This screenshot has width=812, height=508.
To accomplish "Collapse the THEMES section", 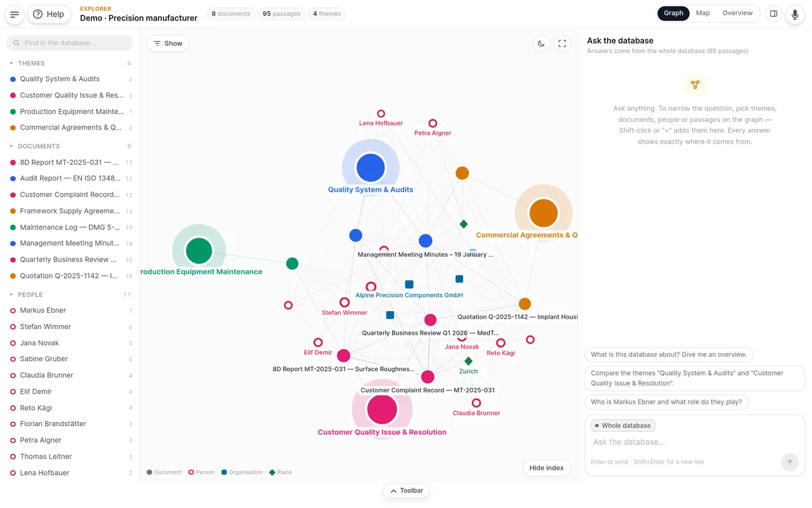I will coord(70,63).
